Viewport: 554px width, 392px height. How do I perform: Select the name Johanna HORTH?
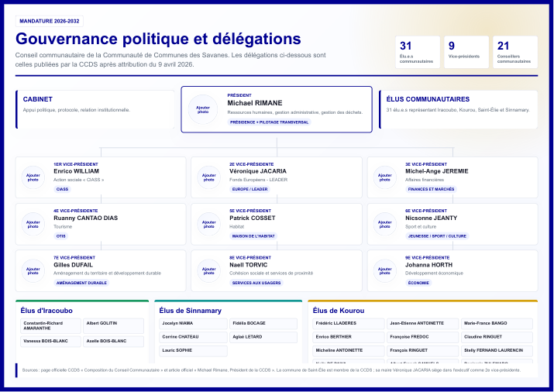click(428, 265)
